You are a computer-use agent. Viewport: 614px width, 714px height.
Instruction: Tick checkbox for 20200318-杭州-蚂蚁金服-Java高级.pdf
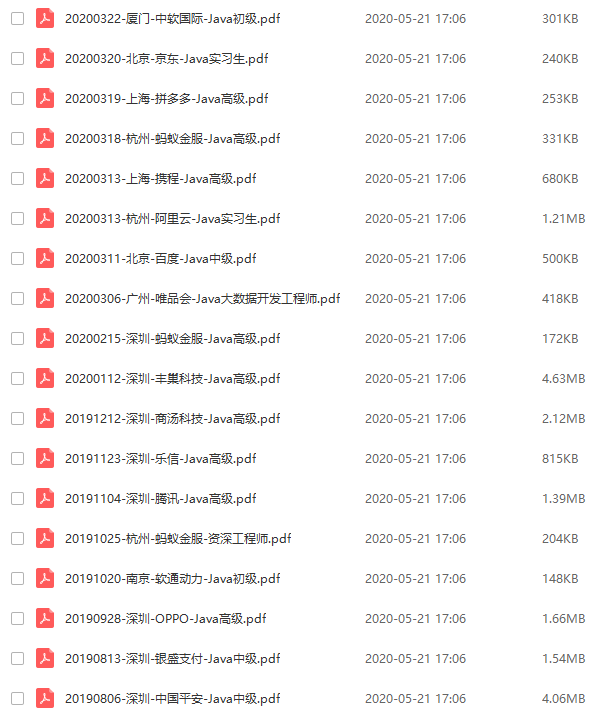(17, 138)
